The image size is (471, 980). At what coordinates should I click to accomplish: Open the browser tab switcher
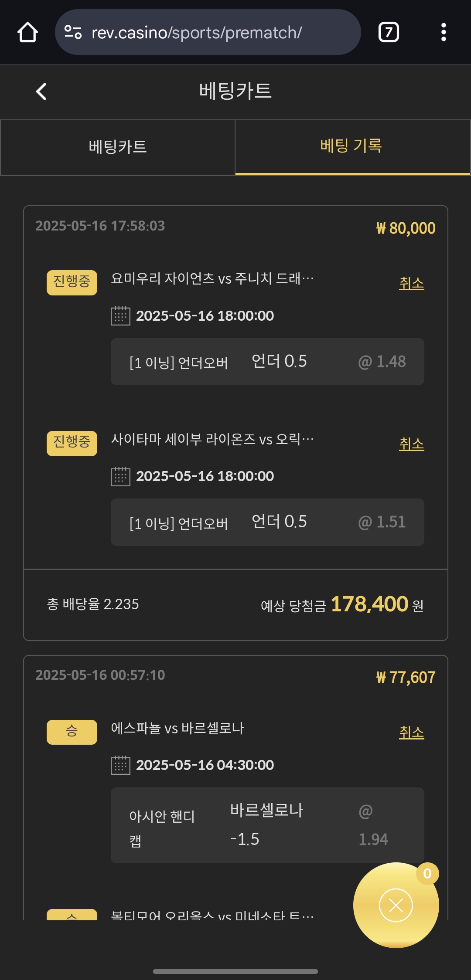pyautogui.click(x=388, y=32)
